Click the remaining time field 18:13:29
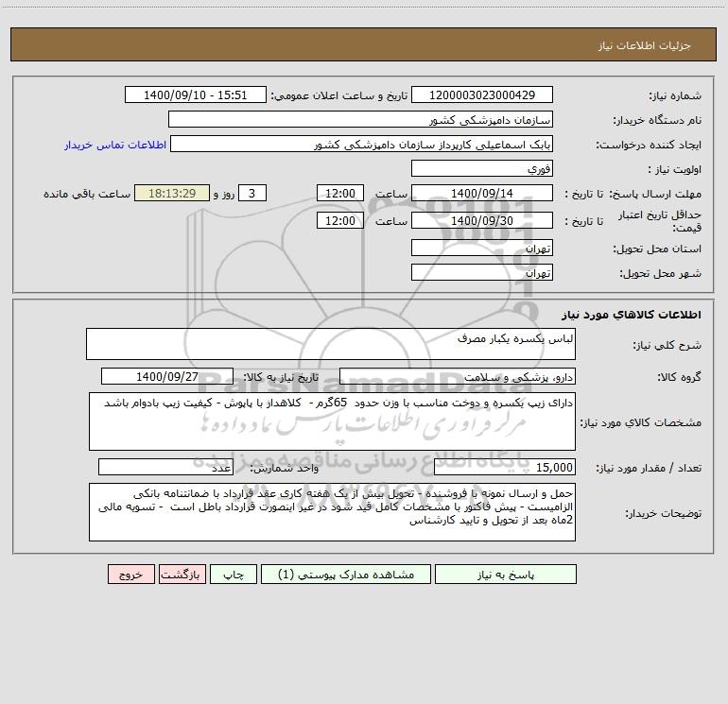The image size is (728, 704). click(x=172, y=193)
